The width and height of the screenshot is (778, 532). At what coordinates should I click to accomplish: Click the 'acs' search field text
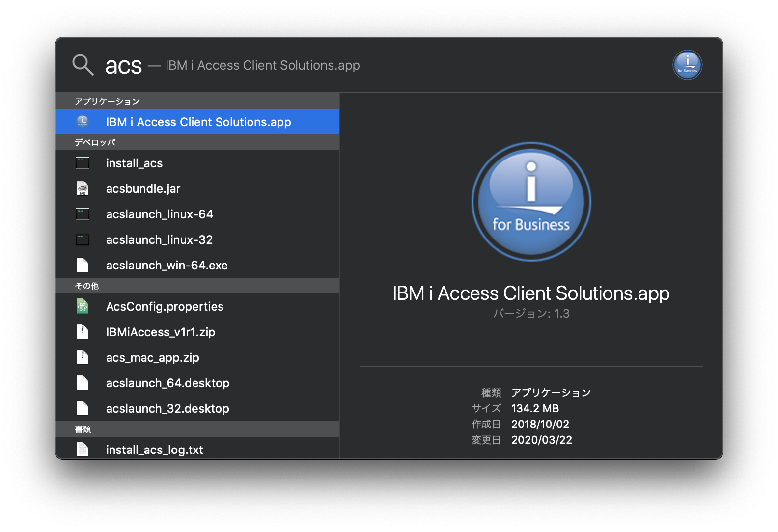pos(123,66)
